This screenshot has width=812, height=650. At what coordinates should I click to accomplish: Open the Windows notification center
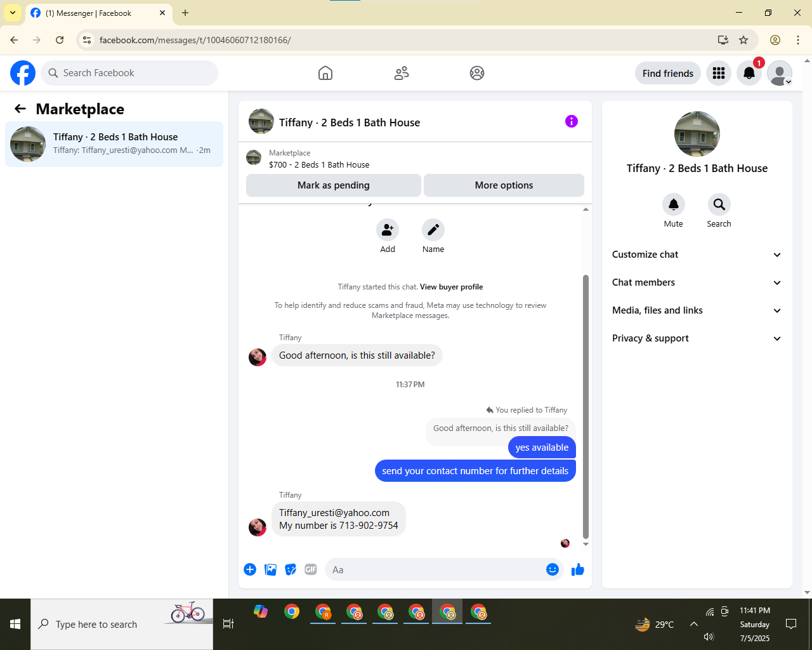[x=791, y=624]
